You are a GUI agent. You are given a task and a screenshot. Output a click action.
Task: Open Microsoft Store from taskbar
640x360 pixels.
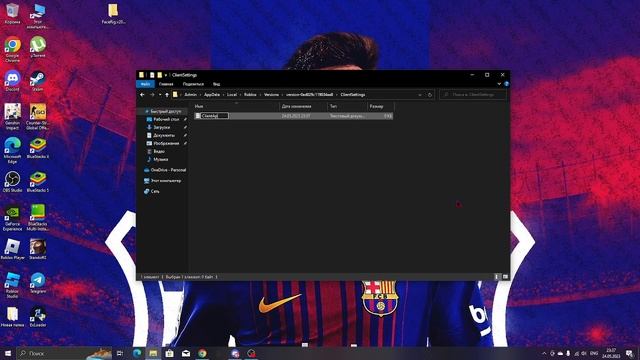pyautogui.click(x=169, y=353)
